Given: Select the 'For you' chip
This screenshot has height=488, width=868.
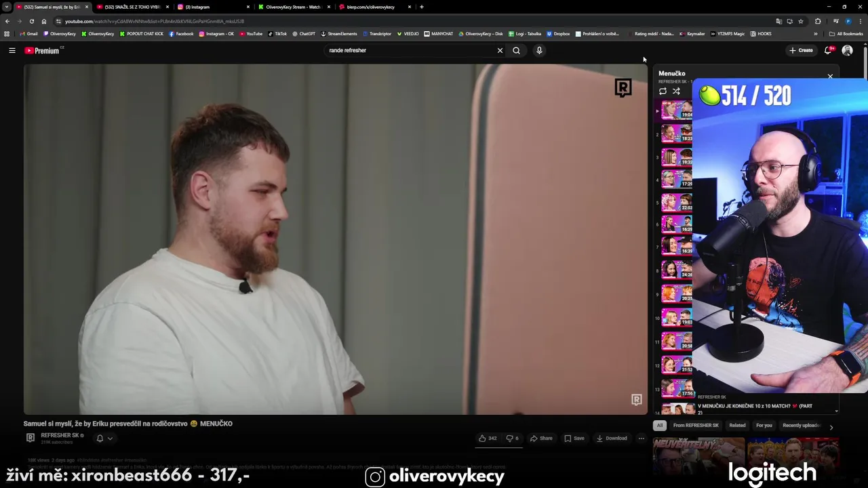Looking at the screenshot, I should tap(764, 426).
